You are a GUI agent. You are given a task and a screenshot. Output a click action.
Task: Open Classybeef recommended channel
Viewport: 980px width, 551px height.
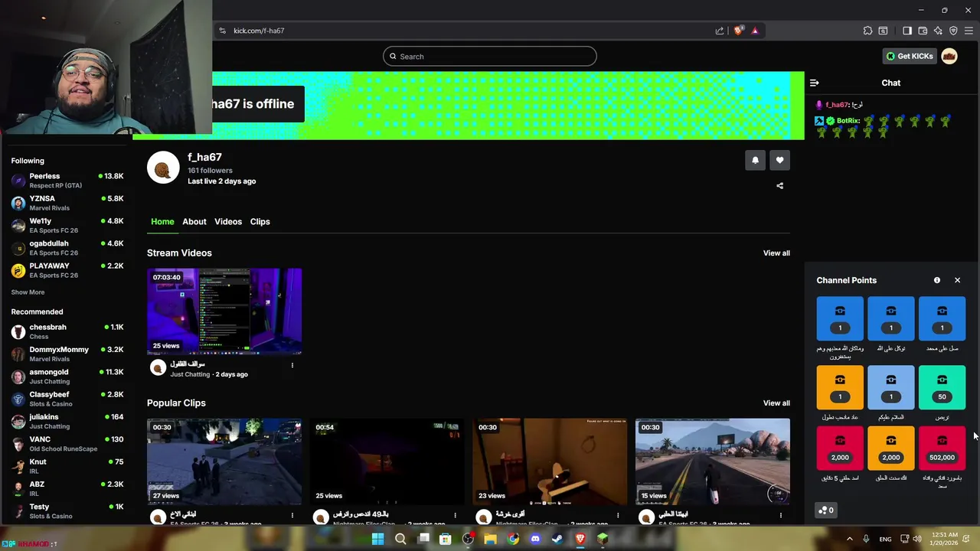tap(67, 399)
